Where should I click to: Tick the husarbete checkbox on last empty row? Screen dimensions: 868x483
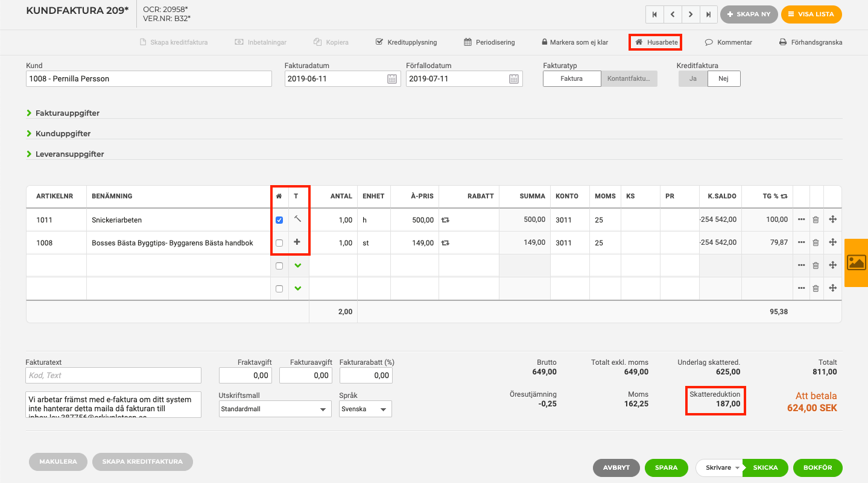click(279, 289)
